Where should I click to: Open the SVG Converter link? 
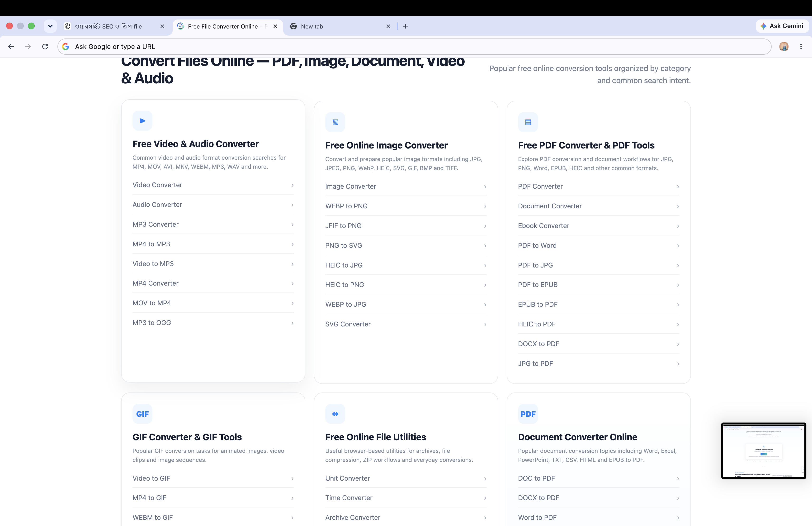click(406, 324)
